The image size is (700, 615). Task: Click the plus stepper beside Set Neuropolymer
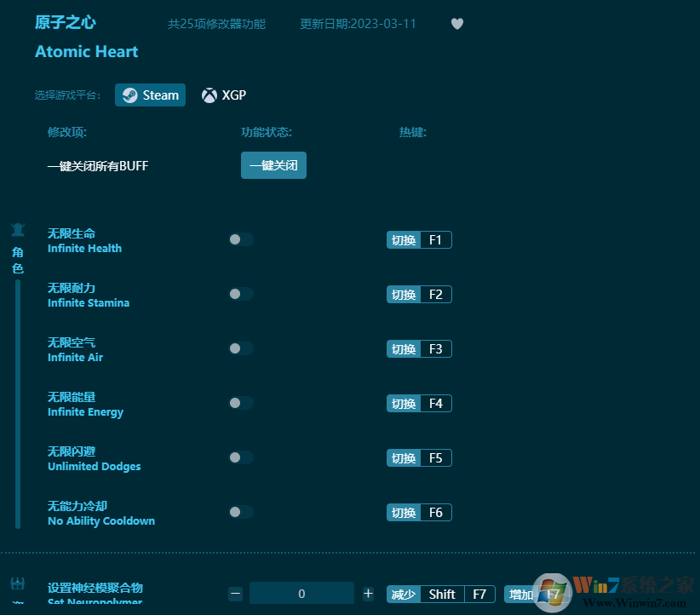(368, 594)
